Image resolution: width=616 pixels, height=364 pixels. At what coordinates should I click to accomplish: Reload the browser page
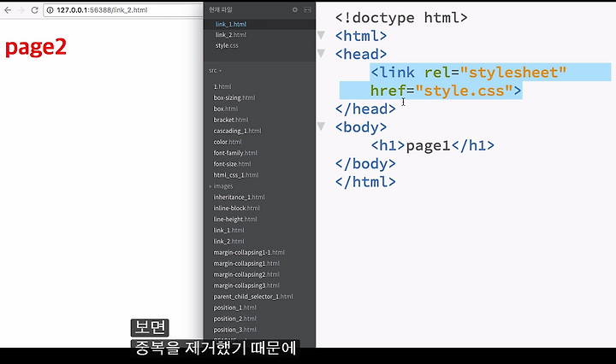pos(34,9)
